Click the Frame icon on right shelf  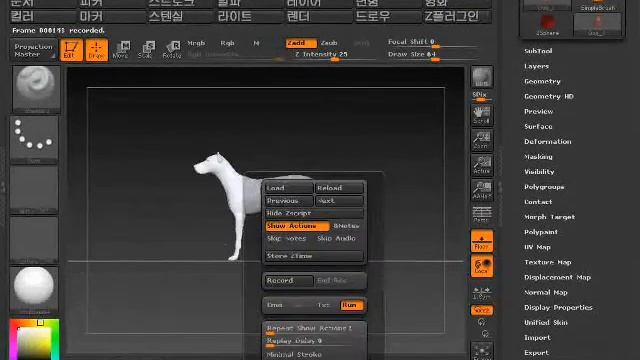[482, 352]
